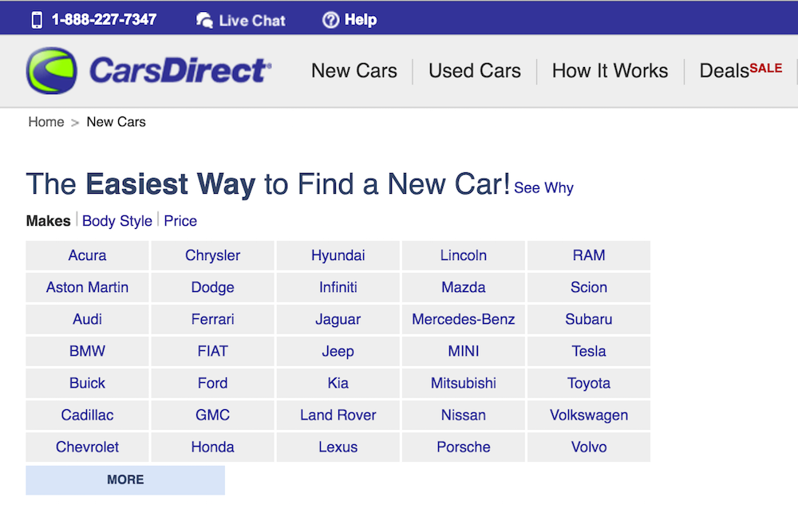Select Lincoln make

pos(463,255)
